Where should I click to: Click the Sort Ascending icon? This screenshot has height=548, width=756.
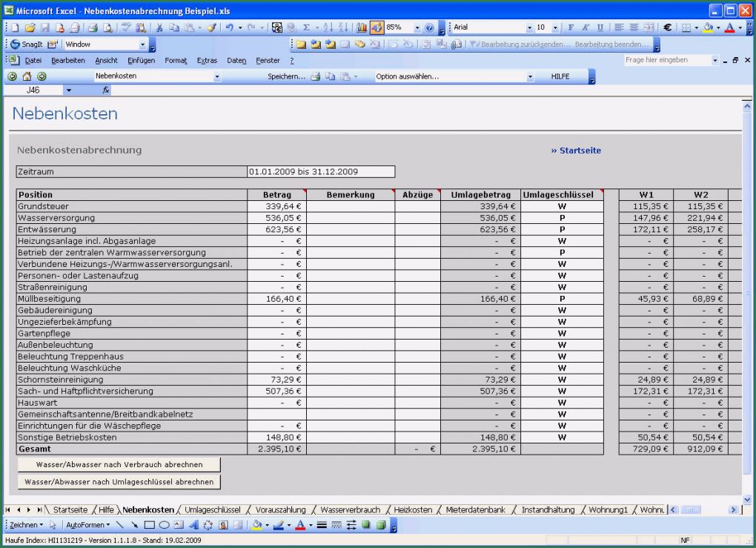329,27
